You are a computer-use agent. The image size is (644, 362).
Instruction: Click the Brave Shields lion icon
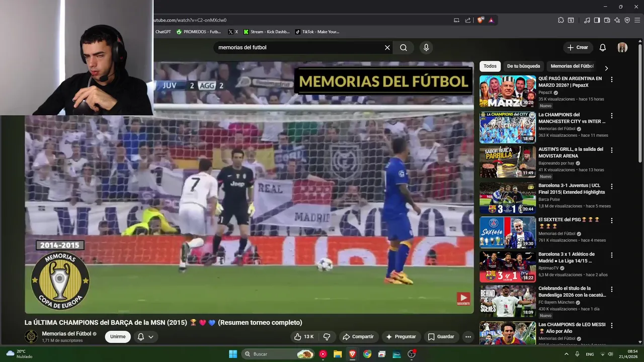[480, 20]
